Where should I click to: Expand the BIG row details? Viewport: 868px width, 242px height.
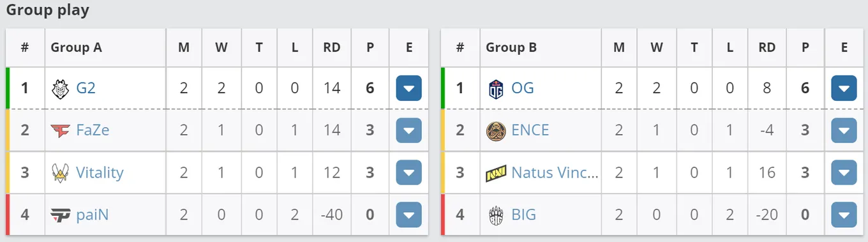[x=844, y=215]
